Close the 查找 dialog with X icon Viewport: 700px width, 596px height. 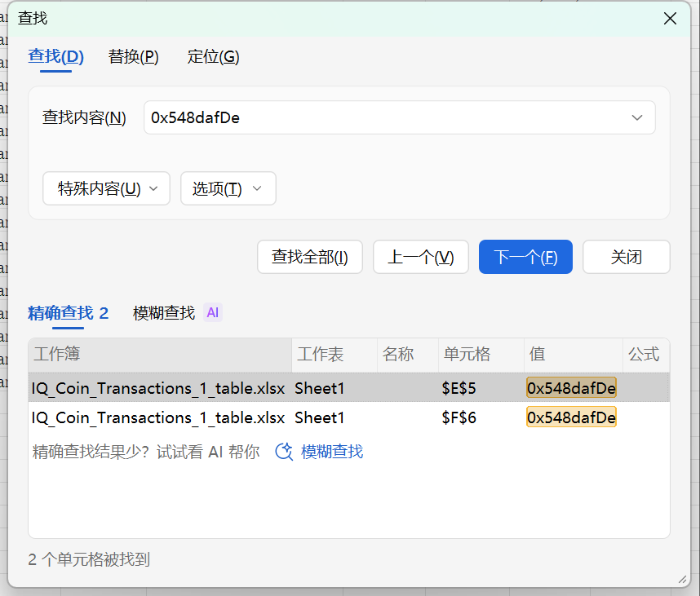point(670,19)
